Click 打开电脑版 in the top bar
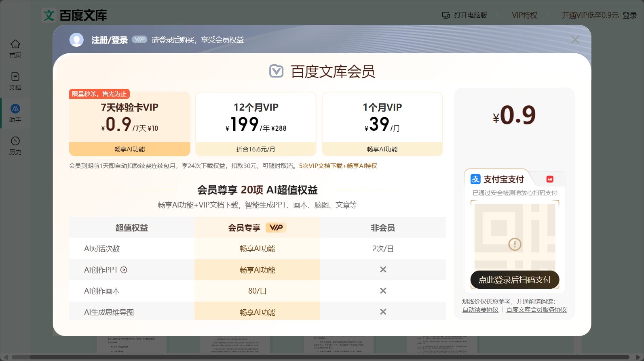Image resolution: width=644 pixels, height=361 pixels. tap(465, 15)
